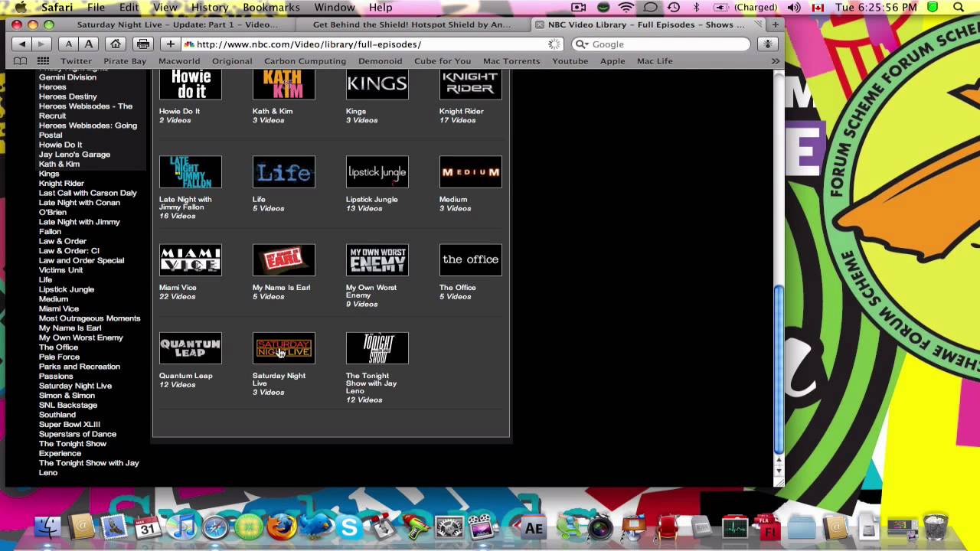980x551 pixels.
Task: Open the Knight Rider thumbnail
Action: coord(471,84)
